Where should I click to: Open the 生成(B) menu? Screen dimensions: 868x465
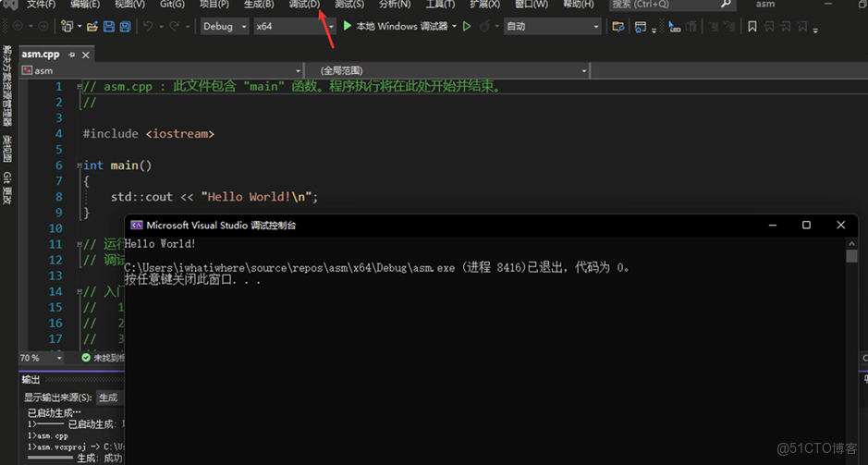click(259, 4)
